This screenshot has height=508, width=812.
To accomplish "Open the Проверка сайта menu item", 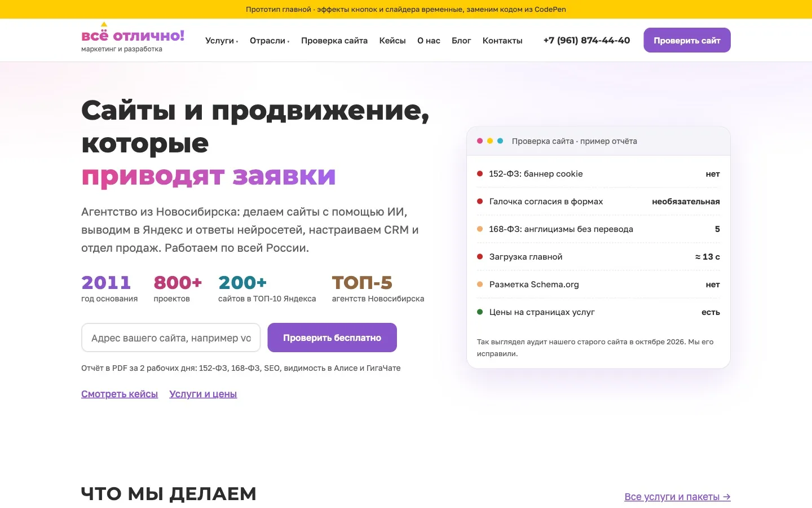I will coord(334,41).
